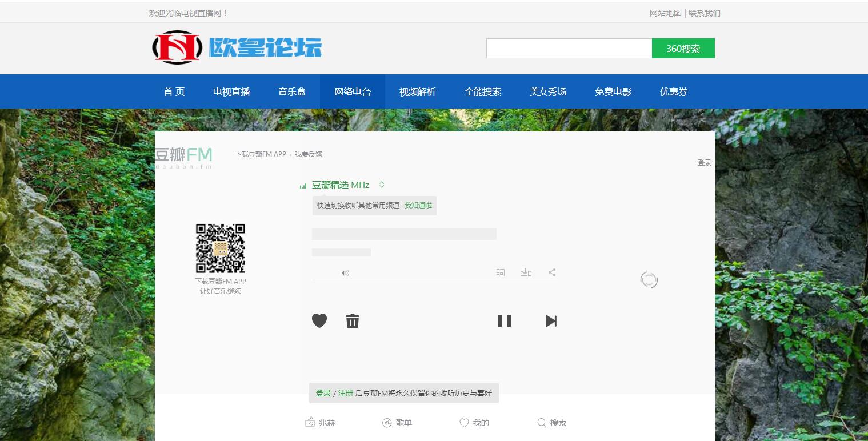
Task: Open the 网络电台 navigation tab
Action: 353,91
